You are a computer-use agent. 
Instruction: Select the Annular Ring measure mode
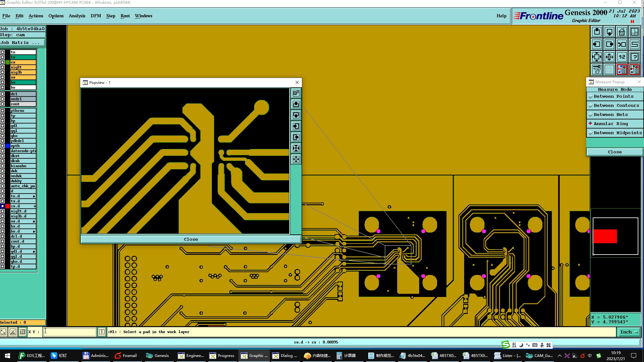pos(614,124)
